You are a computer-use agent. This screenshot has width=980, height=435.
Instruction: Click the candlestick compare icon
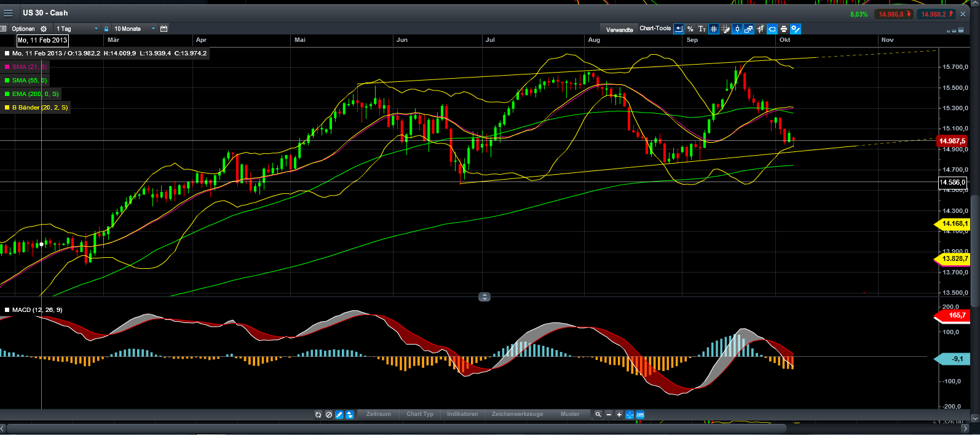pyautogui.click(x=761, y=29)
